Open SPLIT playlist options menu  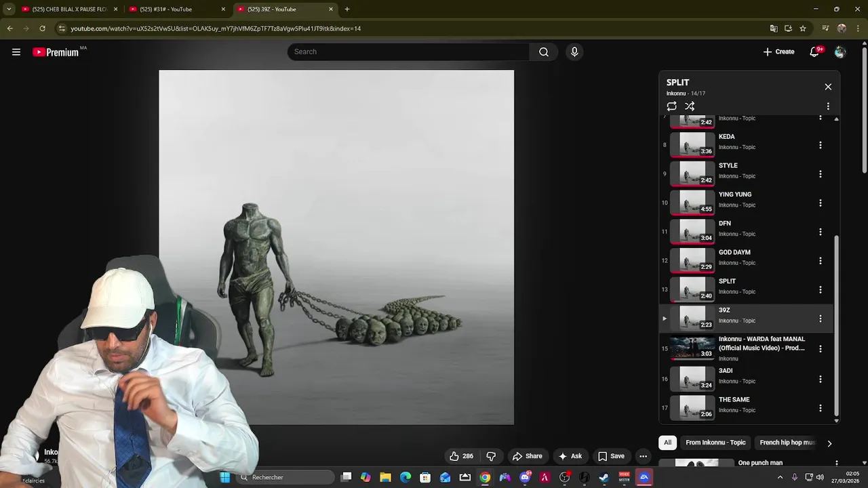point(828,106)
